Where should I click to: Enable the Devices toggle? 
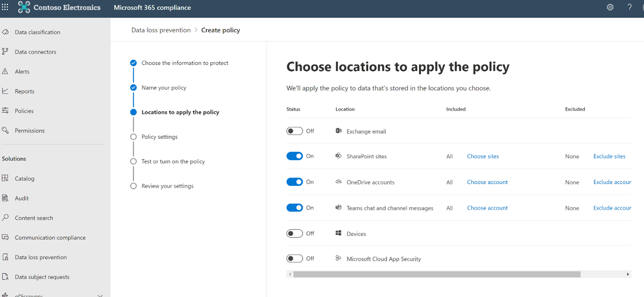[x=295, y=233]
